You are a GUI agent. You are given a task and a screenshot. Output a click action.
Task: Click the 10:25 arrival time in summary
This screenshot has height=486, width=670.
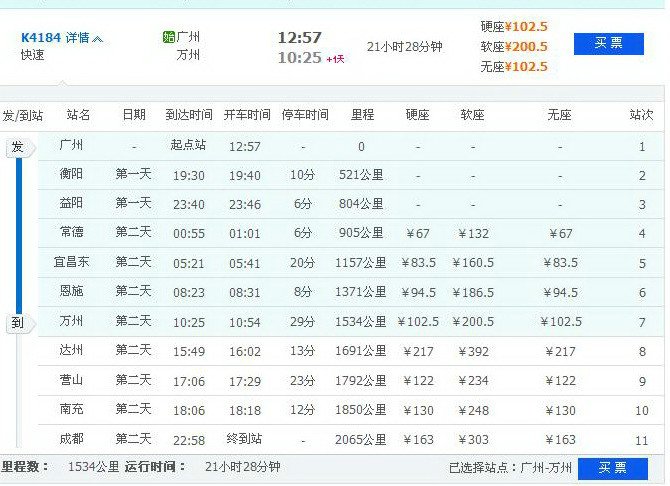pyautogui.click(x=300, y=58)
